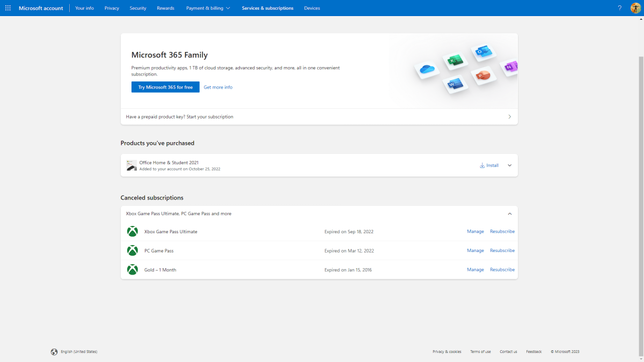644x362 pixels.
Task: Click the Gold 1 Month Xbox logo
Action: 132,270
